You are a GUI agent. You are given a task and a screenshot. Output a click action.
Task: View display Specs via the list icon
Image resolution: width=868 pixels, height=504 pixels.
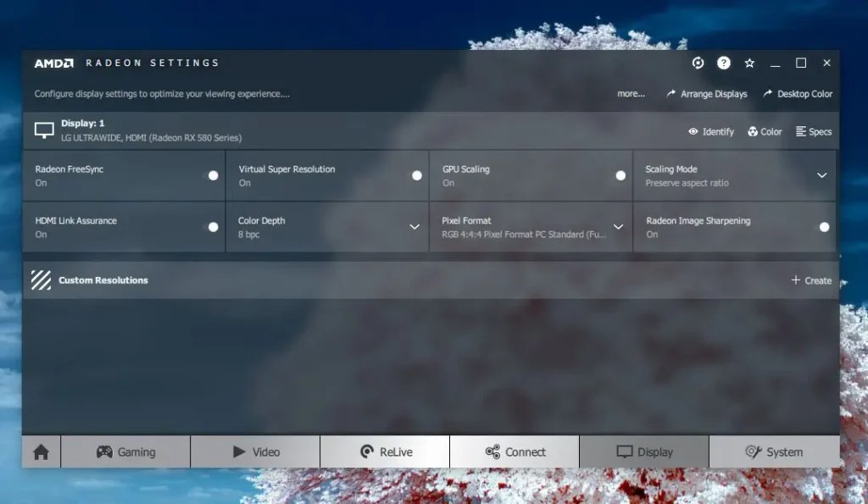tap(800, 131)
